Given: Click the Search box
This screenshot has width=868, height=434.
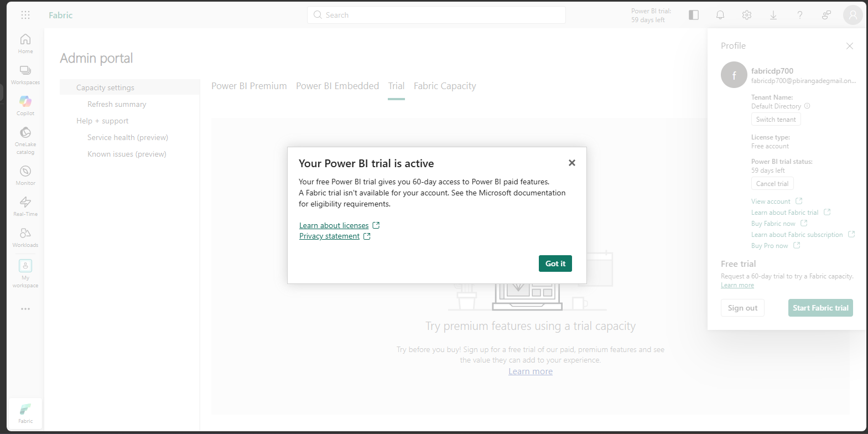Looking at the screenshot, I should [x=436, y=15].
